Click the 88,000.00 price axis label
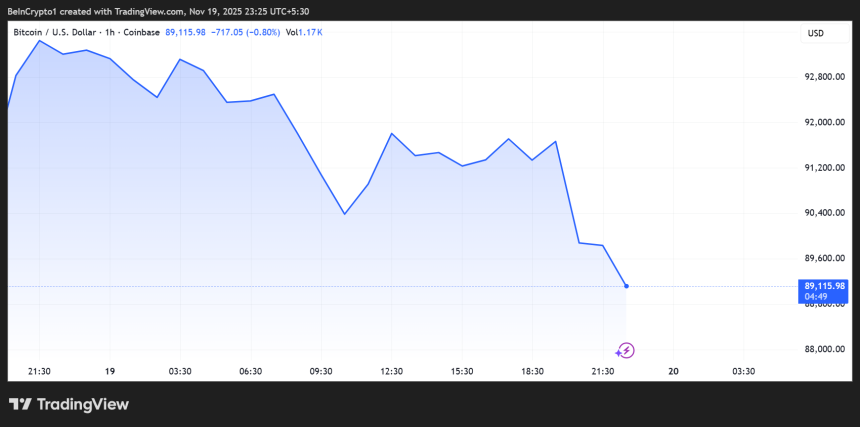 825,349
